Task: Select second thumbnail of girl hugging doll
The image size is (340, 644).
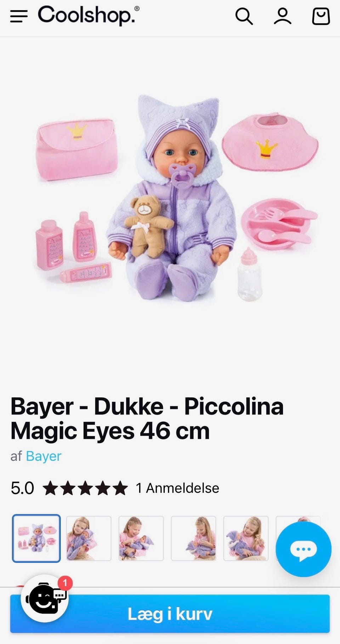Action: point(89,538)
